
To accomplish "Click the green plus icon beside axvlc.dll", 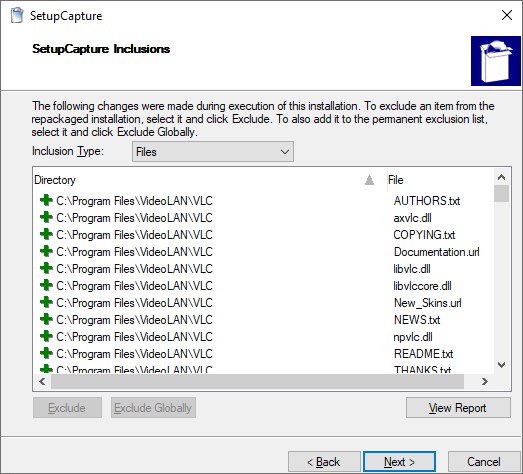I will click(46, 217).
